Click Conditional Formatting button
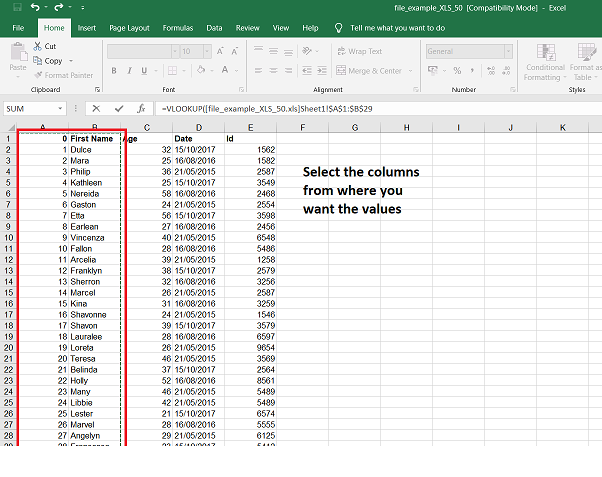 point(544,62)
